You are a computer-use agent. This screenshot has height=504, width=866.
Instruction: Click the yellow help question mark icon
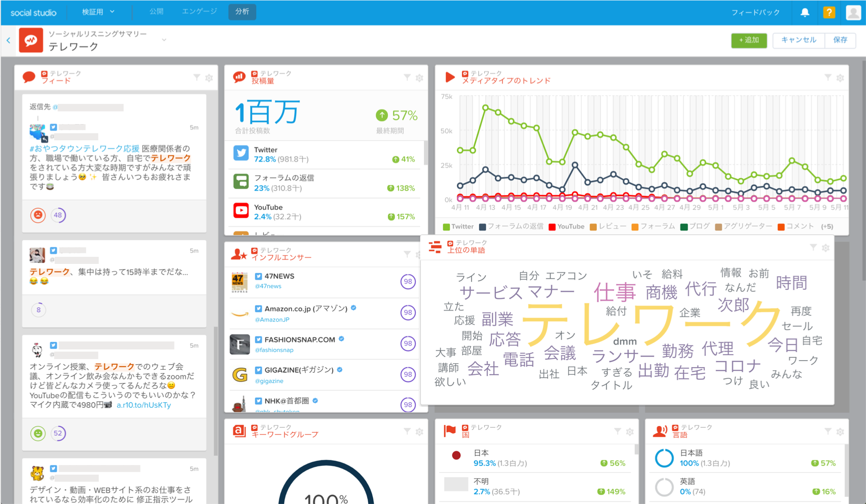[x=829, y=12]
